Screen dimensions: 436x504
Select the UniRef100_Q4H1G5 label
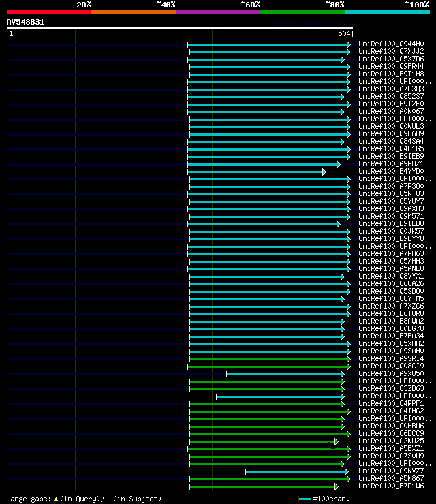391,149
